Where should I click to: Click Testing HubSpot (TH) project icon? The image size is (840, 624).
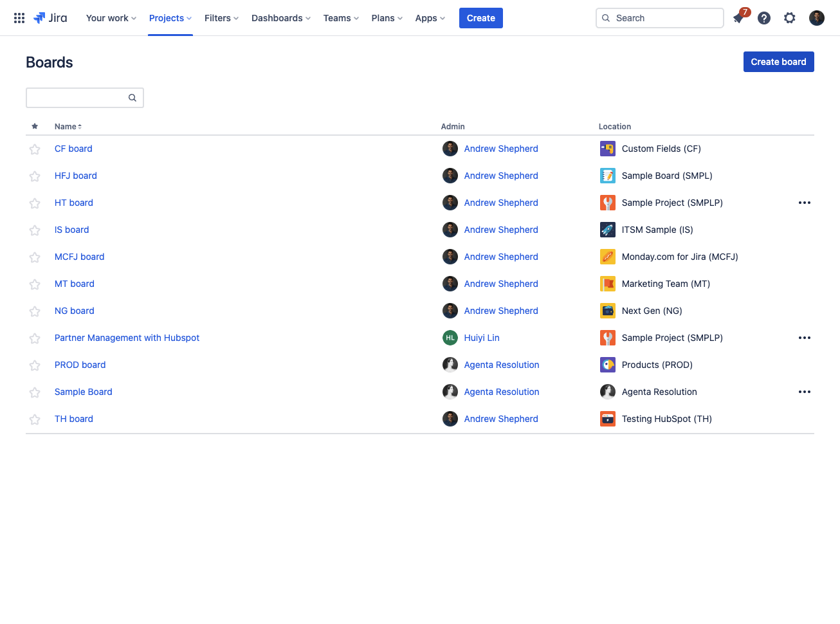[x=608, y=419]
